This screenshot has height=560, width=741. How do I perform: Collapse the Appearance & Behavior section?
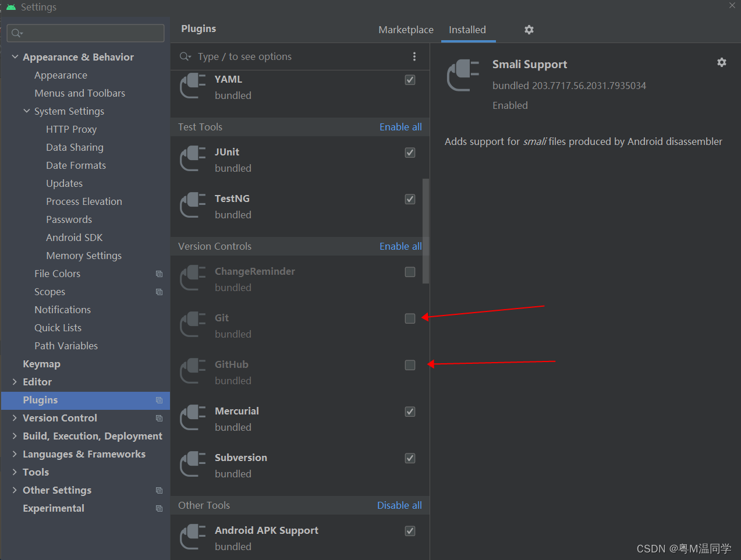click(15, 56)
